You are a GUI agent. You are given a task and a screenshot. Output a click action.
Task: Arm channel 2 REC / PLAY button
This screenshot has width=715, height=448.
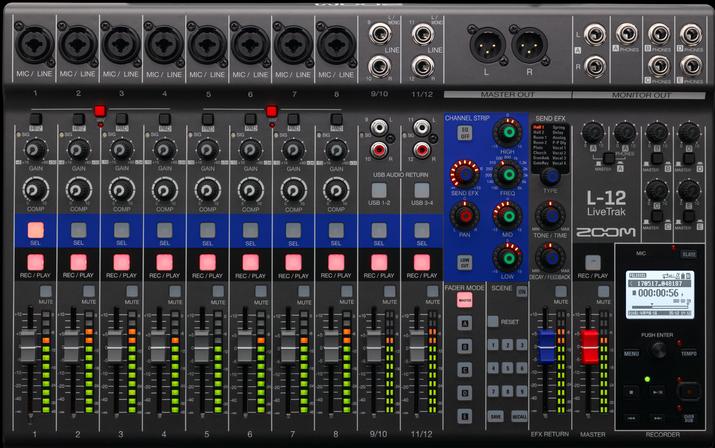(x=78, y=263)
